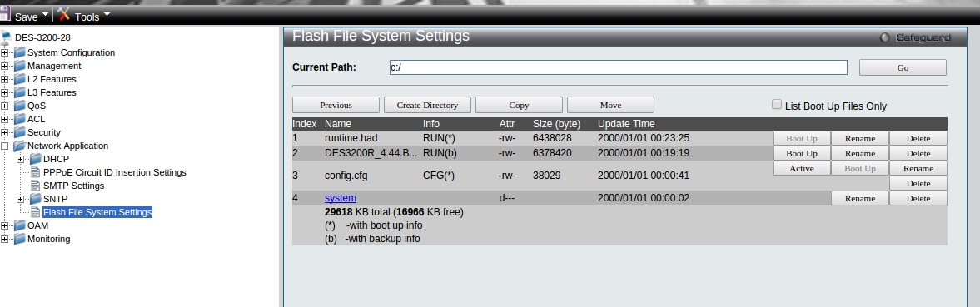
Task: Click the SMTP Settings page icon
Action: pyautogui.click(x=36, y=186)
